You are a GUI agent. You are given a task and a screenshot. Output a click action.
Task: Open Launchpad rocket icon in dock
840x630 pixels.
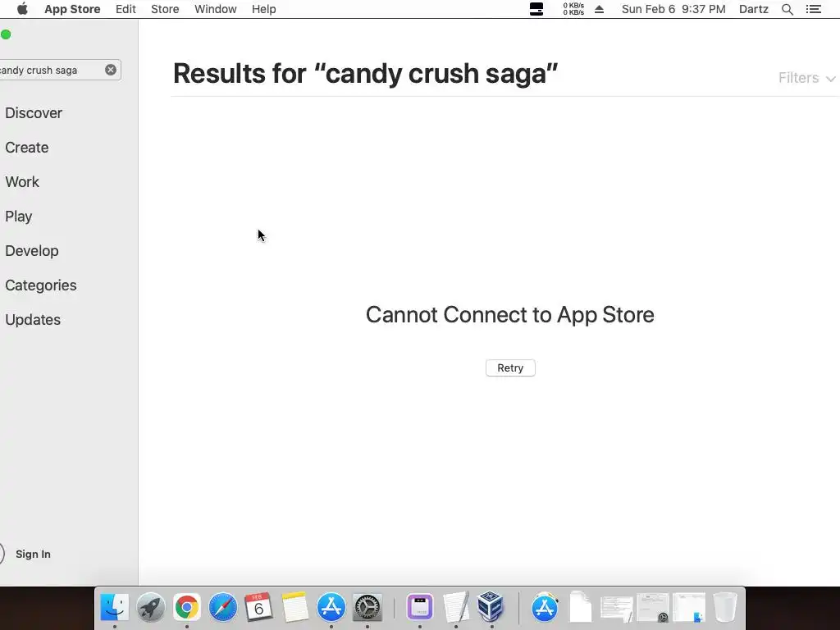[x=151, y=607]
